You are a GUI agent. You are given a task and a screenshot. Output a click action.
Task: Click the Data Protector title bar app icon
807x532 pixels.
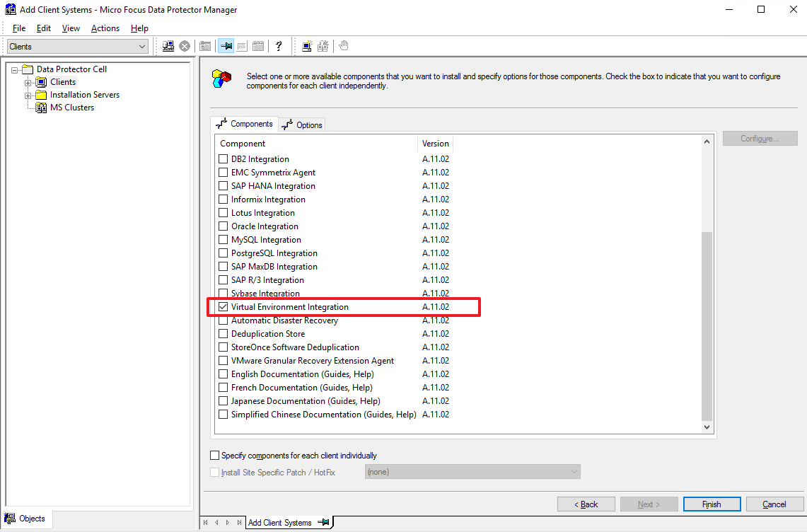point(11,9)
